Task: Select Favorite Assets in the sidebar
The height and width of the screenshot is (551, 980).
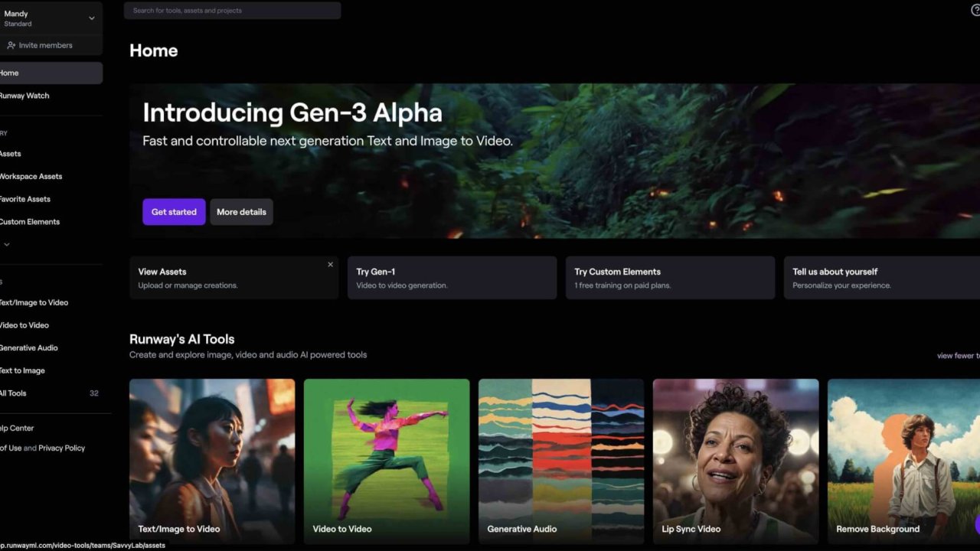Action: (25, 199)
